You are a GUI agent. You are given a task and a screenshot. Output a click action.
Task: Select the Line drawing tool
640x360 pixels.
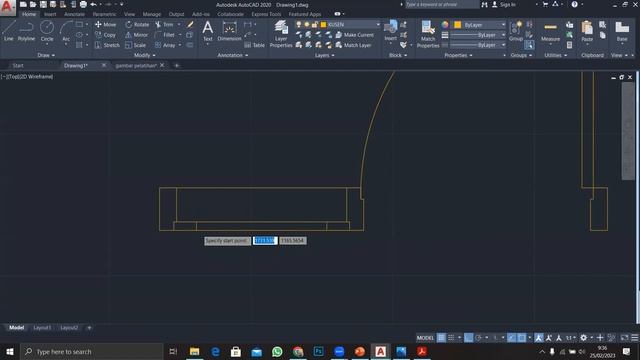click(x=9, y=31)
